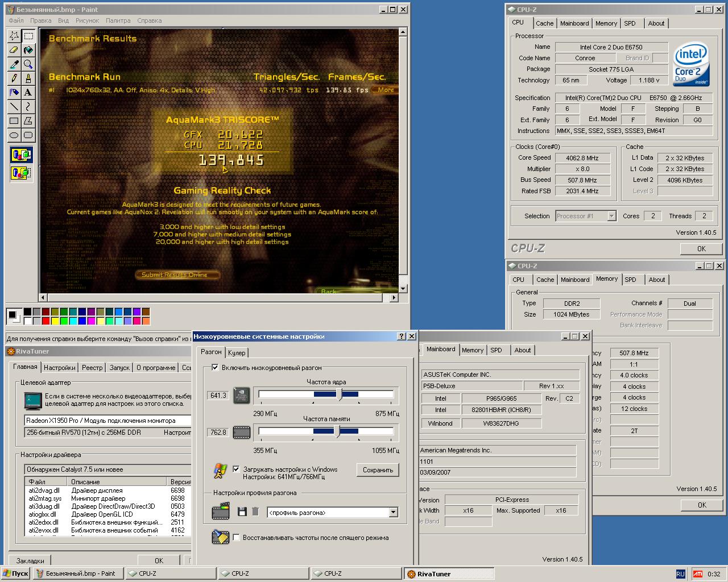Open the Рисунок menu in Paint
728x582 pixels.
(x=87, y=20)
